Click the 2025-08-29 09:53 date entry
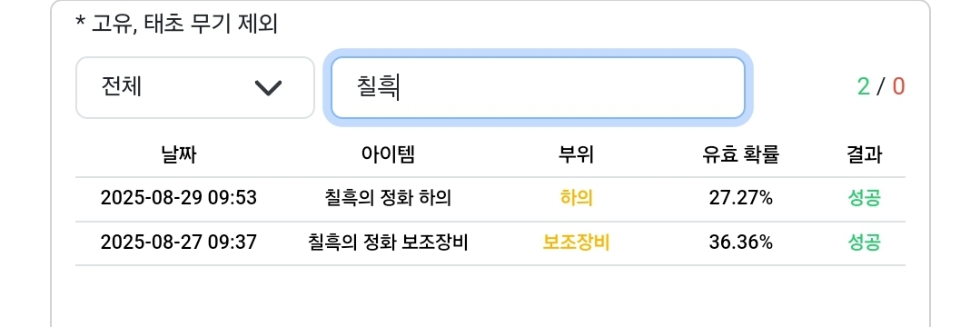 tap(178, 198)
